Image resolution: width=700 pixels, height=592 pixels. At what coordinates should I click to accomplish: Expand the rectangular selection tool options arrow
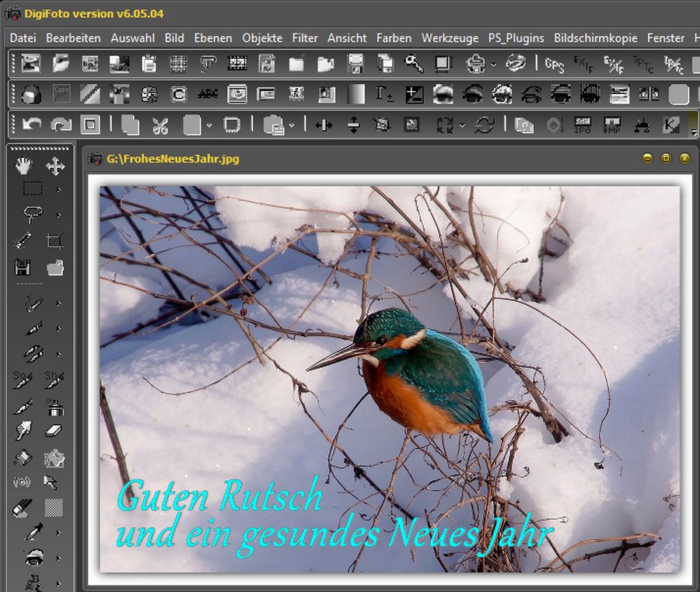coord(58,189)
